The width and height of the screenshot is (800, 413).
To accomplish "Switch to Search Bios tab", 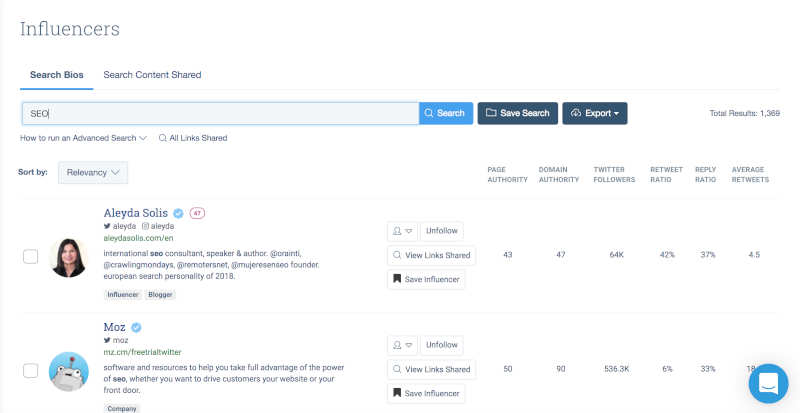I will [57, 75].
